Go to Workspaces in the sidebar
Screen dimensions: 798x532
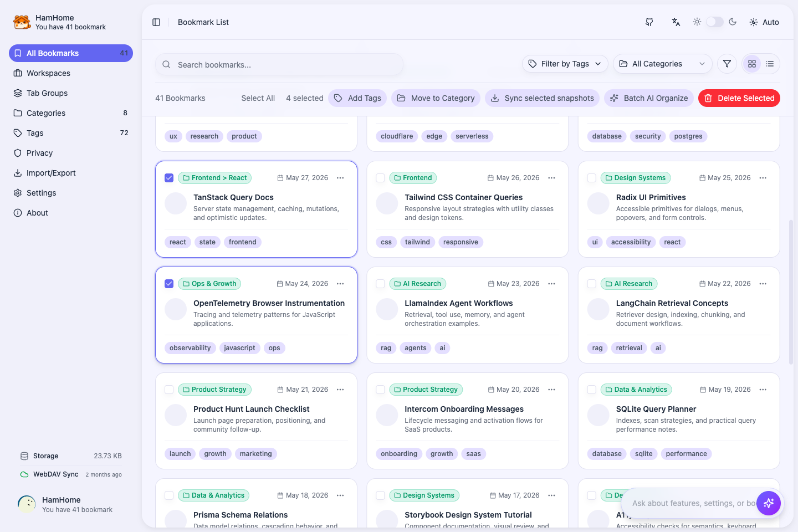(71, 73)
